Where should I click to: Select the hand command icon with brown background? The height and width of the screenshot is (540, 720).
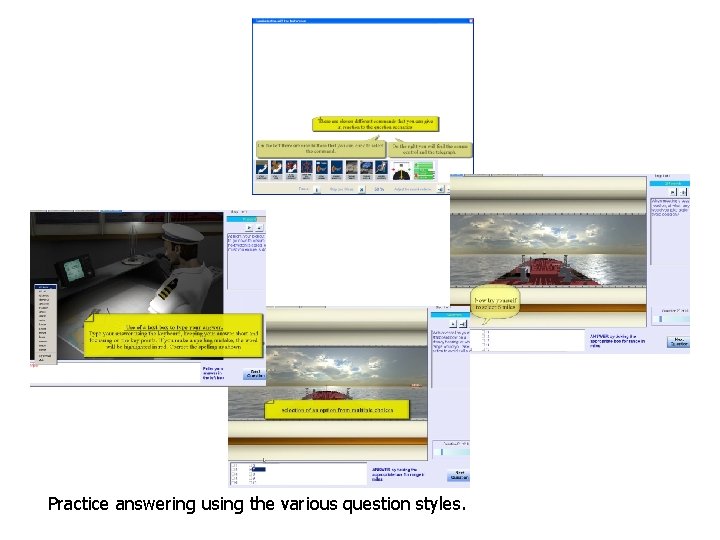(276, 169)
